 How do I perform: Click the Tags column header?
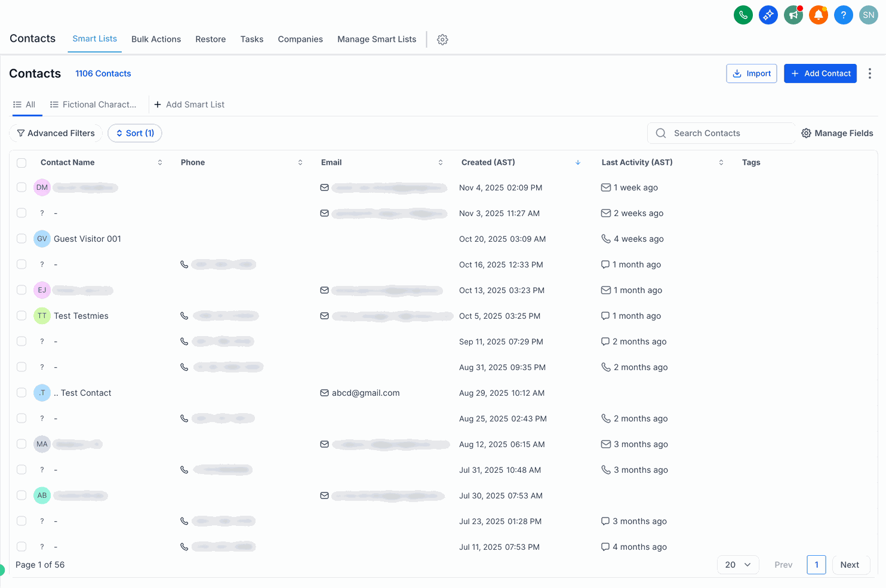[751, 162]
